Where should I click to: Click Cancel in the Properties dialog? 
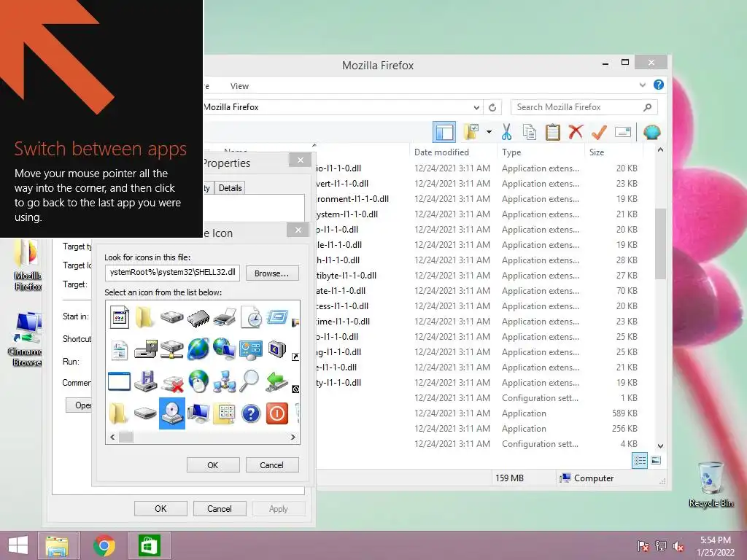220,508
